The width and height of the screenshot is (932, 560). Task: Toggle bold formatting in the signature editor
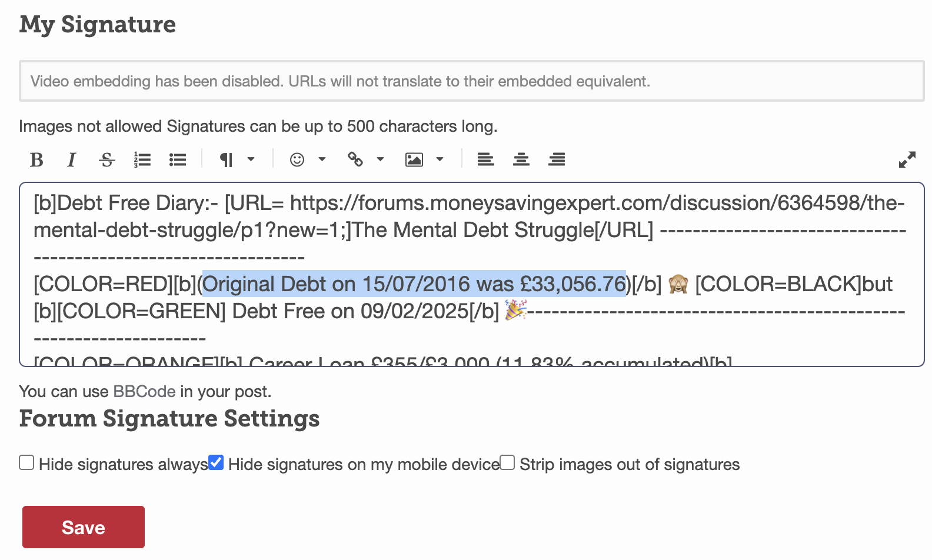click(x=36, y=159)
